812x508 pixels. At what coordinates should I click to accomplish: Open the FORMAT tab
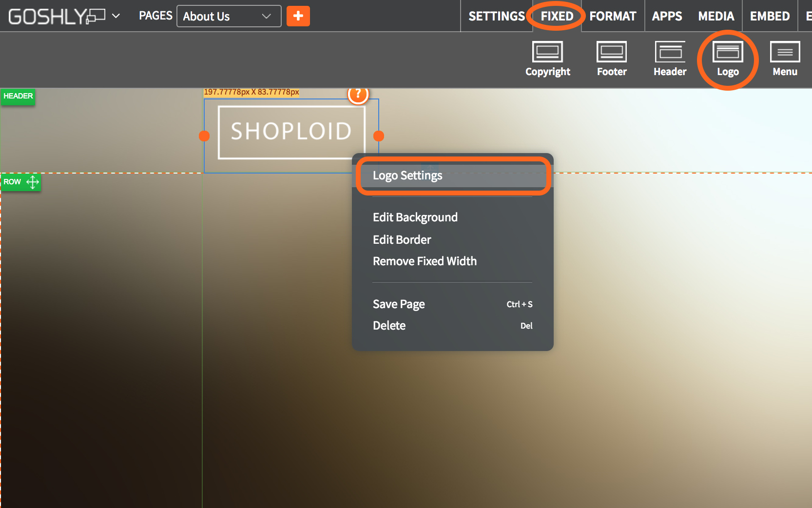(613, 16)
